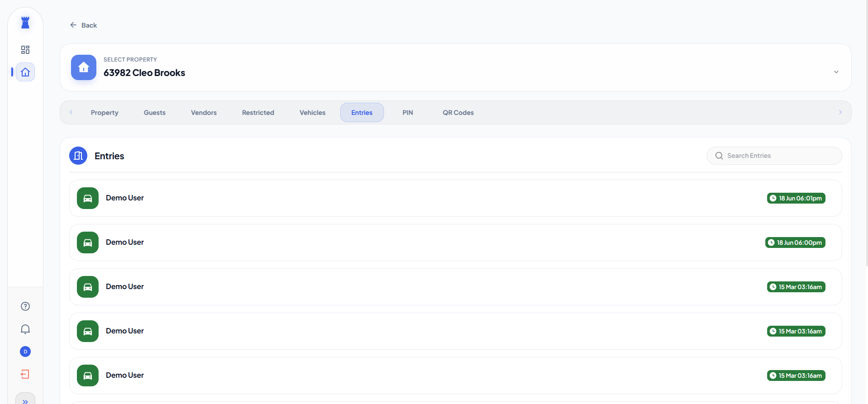The height and width of the screenshot is (404, 868).
Task: Expand the sidebar with double chevron
Action: coord(25,400)
